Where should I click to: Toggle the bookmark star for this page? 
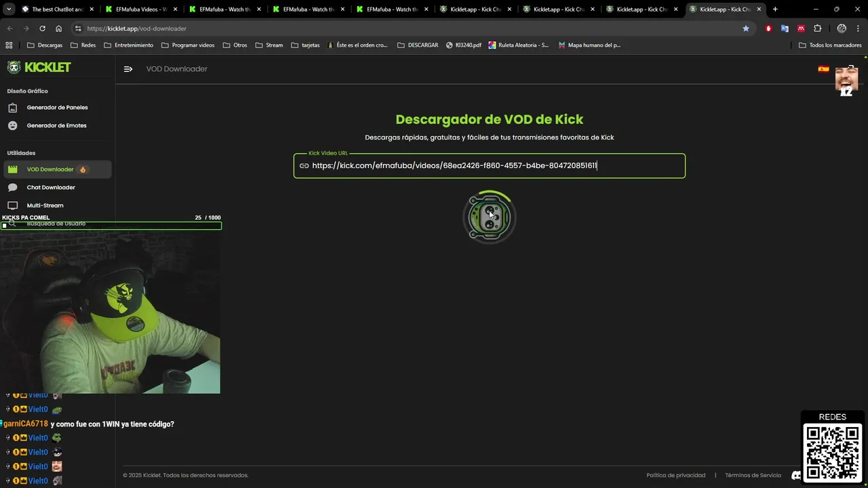746,28
